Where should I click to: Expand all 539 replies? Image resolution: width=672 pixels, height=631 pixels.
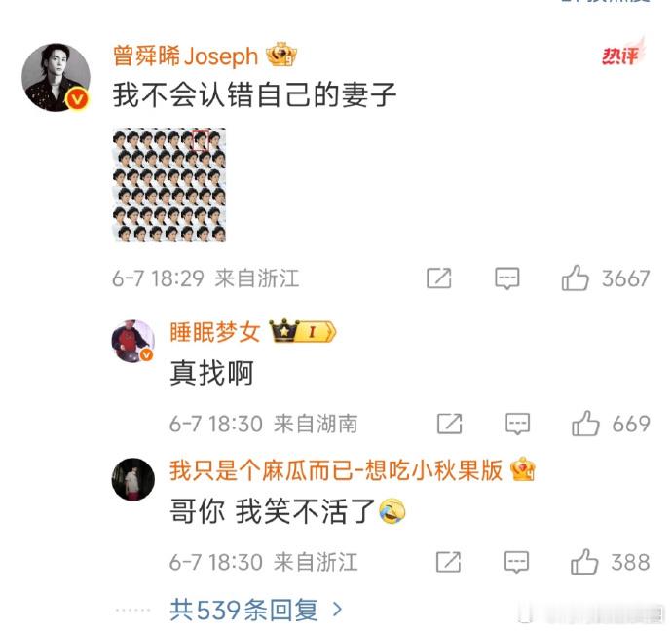click(x=256, y=610)
